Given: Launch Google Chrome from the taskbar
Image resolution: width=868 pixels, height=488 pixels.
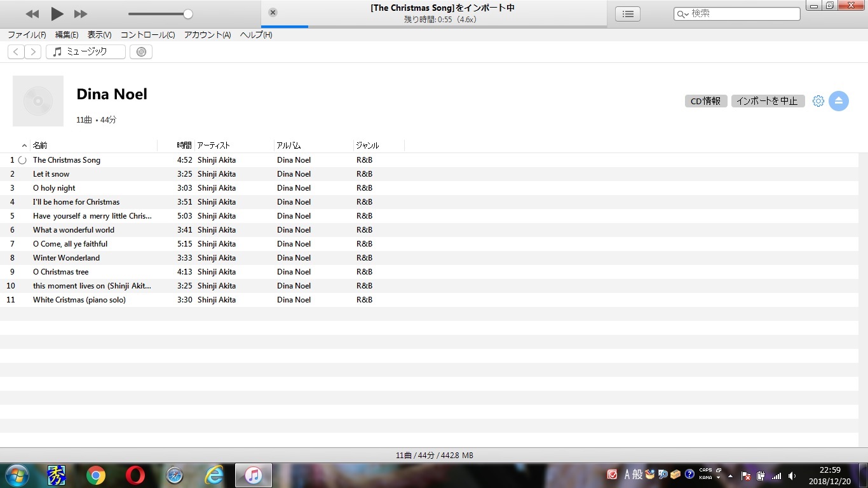Looking at the screenshot, I should point(96,475).
